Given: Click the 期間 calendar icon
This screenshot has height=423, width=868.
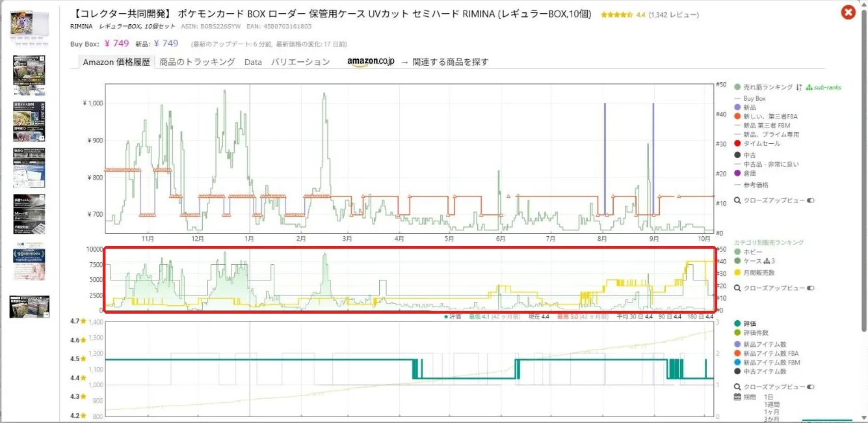Looking at the screenshot, I should click(737, 397).
